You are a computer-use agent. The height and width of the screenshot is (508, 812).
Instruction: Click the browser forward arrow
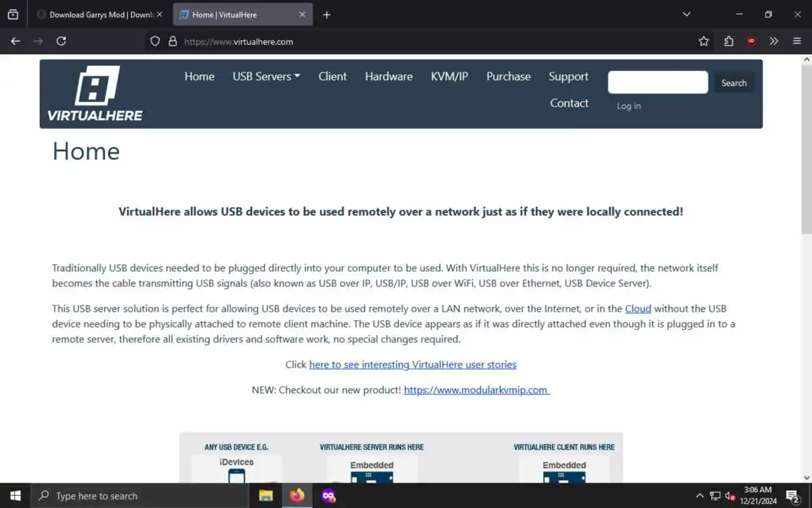39,41
